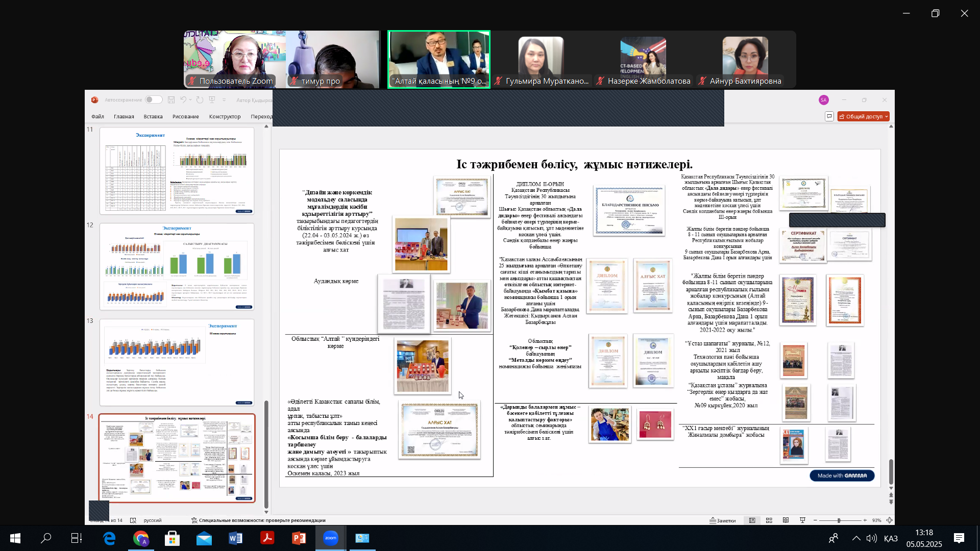Toggle Заметки notes pane
Screen dimensions: 980x551
pos(723,520)
